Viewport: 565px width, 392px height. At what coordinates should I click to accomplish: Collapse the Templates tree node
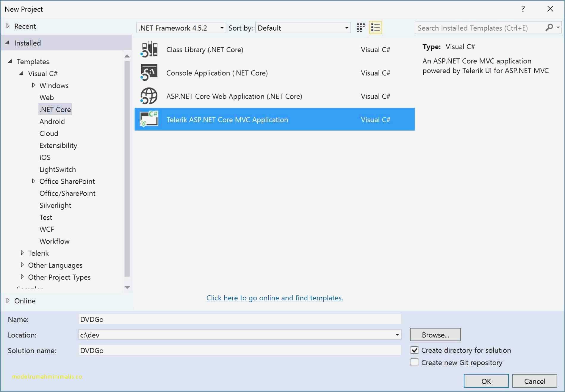pos(10,61)
